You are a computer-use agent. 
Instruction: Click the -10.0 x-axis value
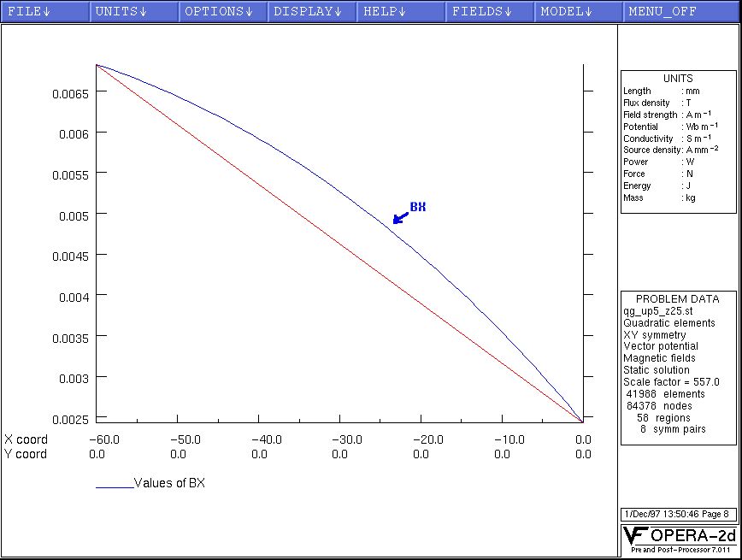[x=509, y=439]
